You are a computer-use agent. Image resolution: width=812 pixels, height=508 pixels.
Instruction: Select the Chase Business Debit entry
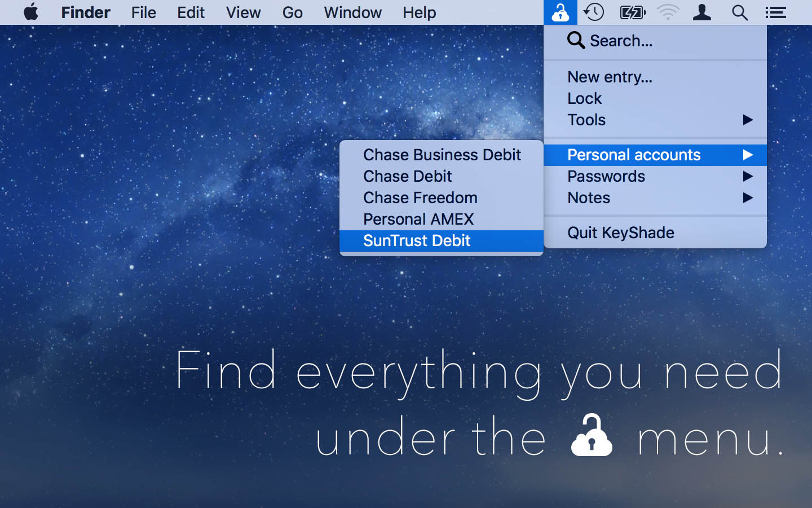tap(442, 155)
